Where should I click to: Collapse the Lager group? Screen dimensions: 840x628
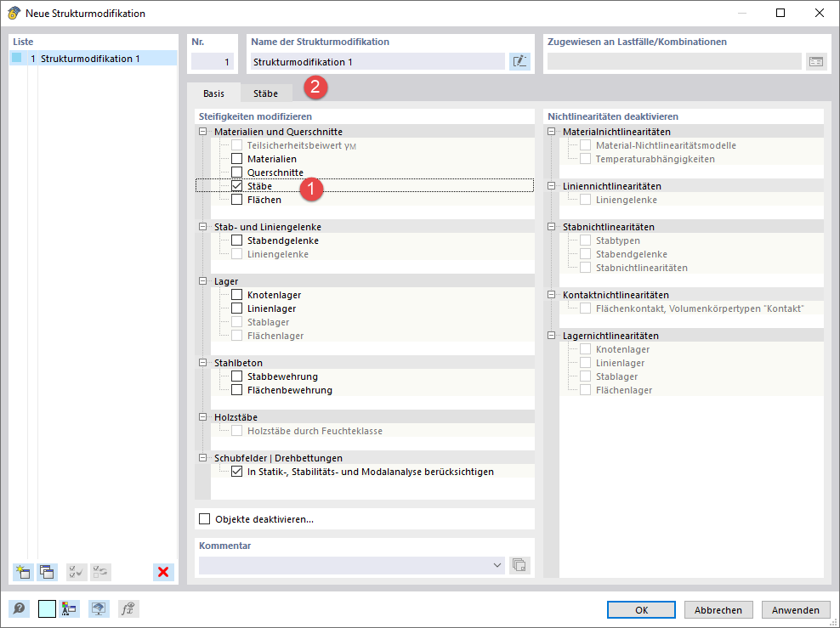203,281
